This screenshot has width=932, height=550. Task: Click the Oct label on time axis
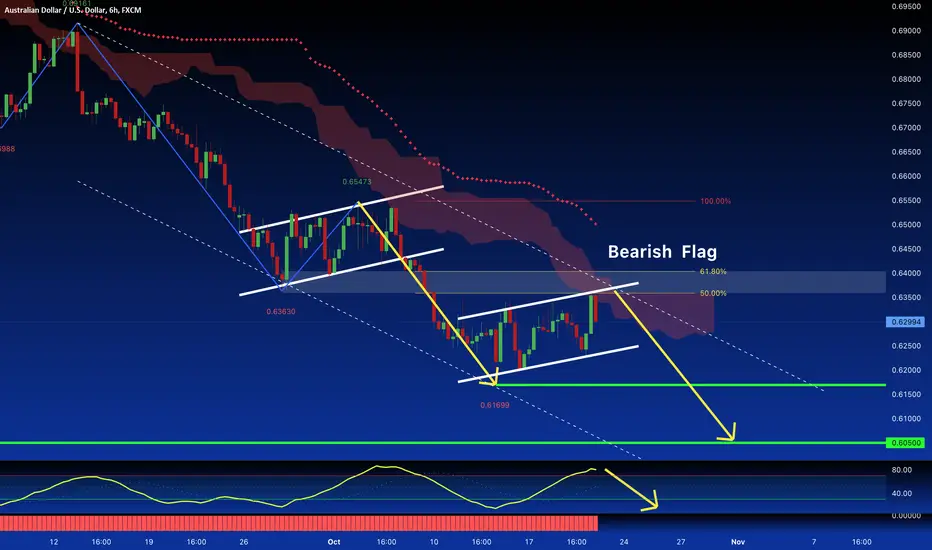pos(333,542)
